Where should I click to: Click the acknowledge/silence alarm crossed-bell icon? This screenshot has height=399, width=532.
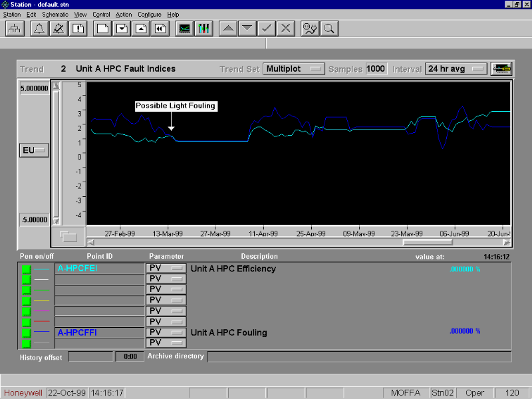click(x=59, y=29)
